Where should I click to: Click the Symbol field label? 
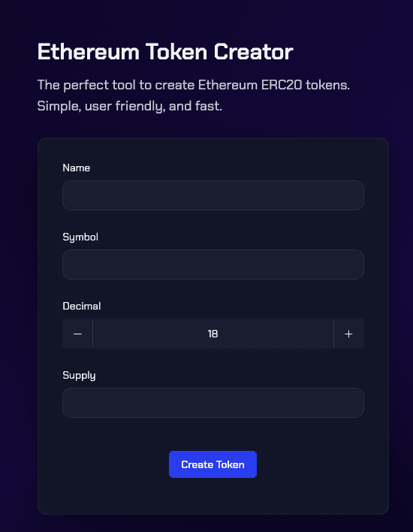tap(80, 237)
